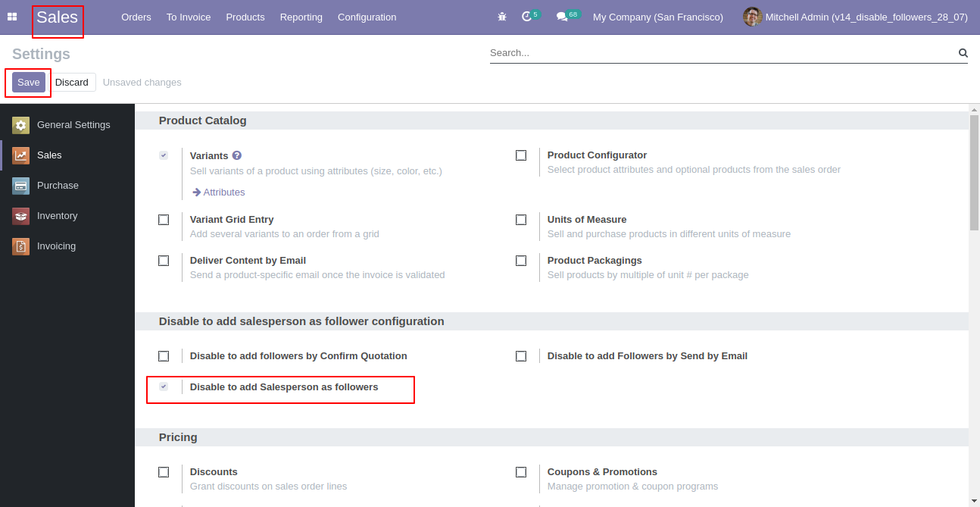Open the apps grid menu icon
Screen dimensions: 980x507
pos(12,17)
